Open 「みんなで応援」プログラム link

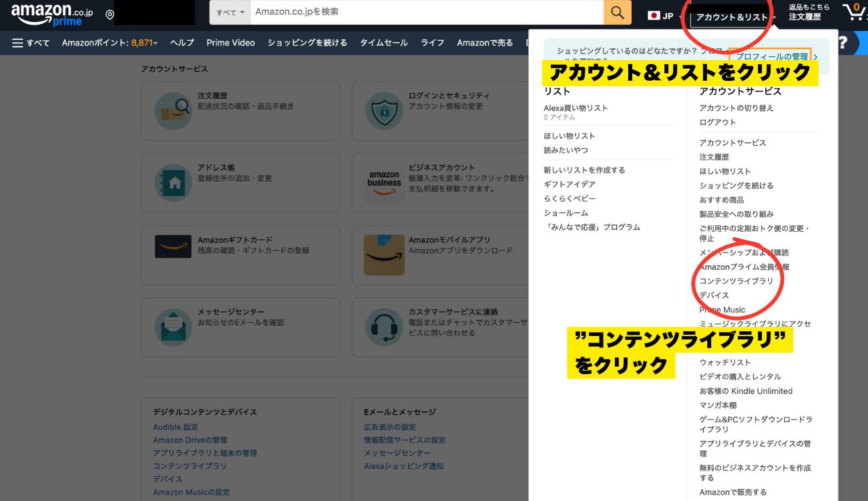click(x=592, y=227)
